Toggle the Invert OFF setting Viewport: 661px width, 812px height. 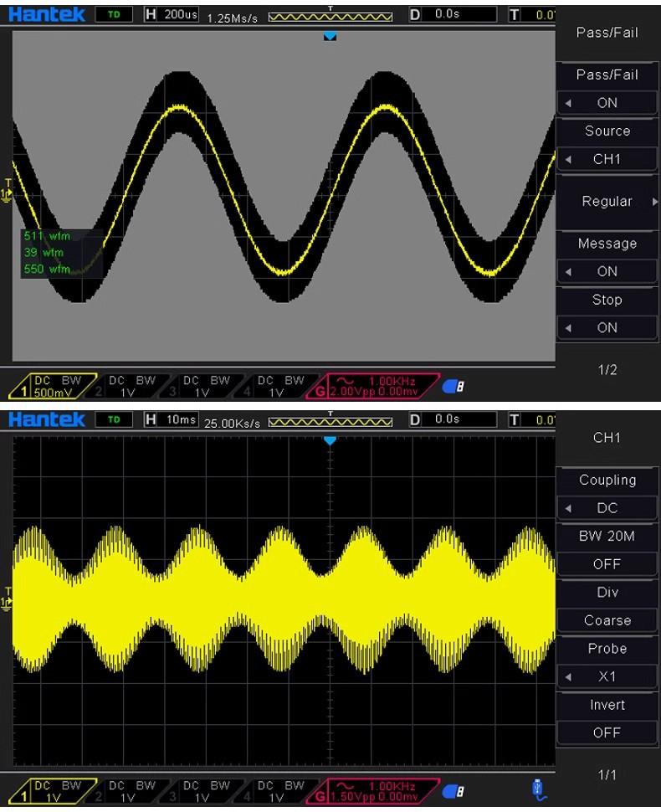607,732
